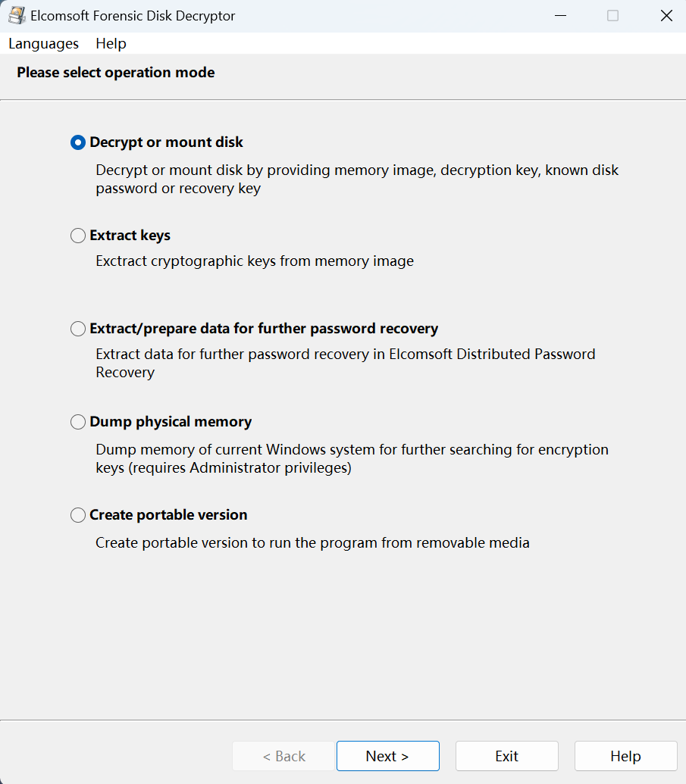Open Help using the bottom Help button
The height and width of the screenshot is (784, 686).
(625, 756)
